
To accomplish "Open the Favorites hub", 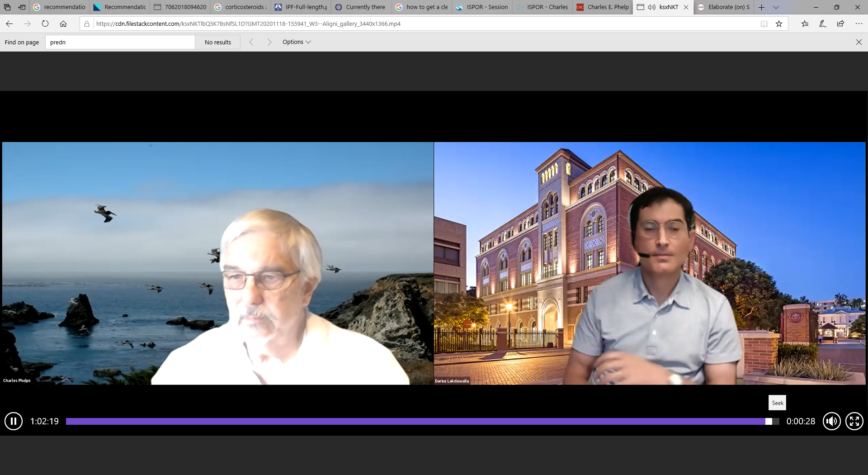I will point(805,24).
